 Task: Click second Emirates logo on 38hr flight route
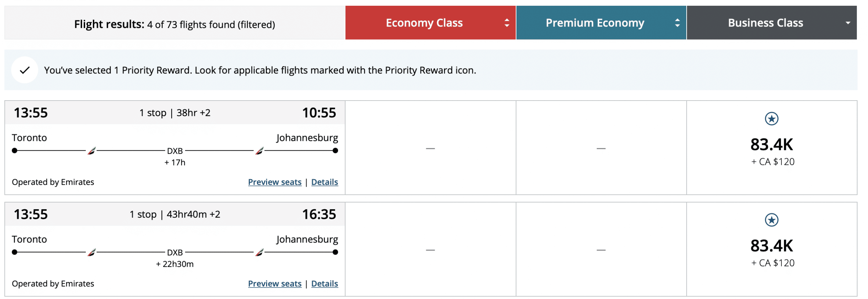pos(259,151)
